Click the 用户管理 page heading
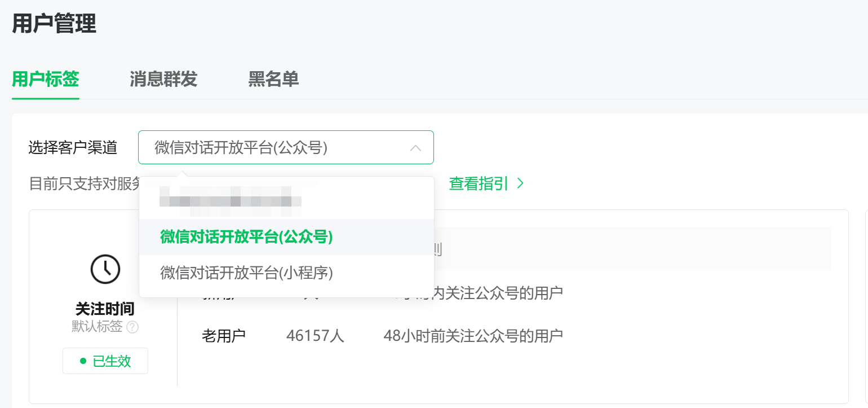This screenshot has width=868, height=408. pos(54,24)
